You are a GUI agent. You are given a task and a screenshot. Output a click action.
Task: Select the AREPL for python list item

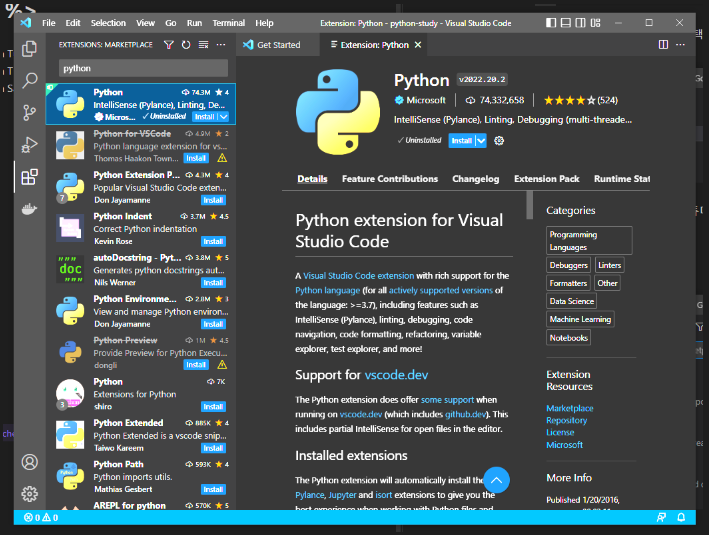(141, 505)
